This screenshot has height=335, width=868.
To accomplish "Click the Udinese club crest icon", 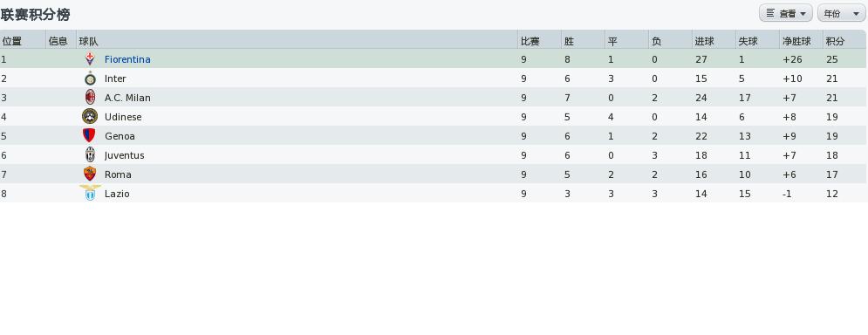I will pos(90,116).
